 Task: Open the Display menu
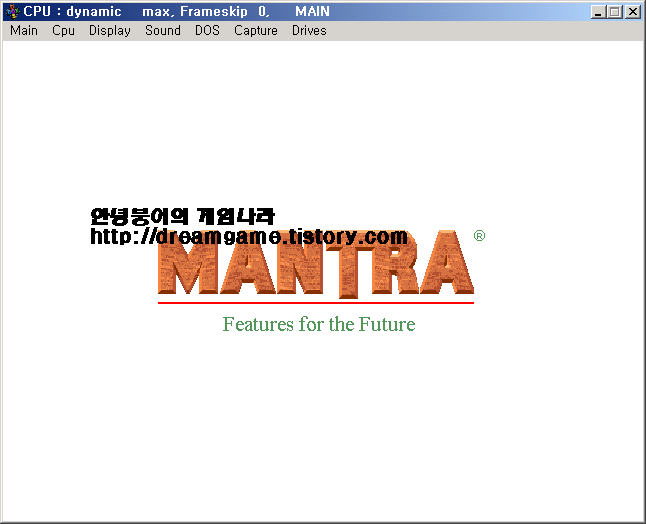point(110,30)
